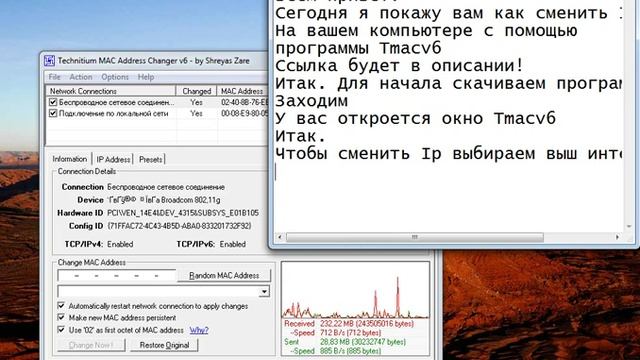Click Notepad vertical scrollbar down arrow
640x360 pixels.
[x=629, y=226]
